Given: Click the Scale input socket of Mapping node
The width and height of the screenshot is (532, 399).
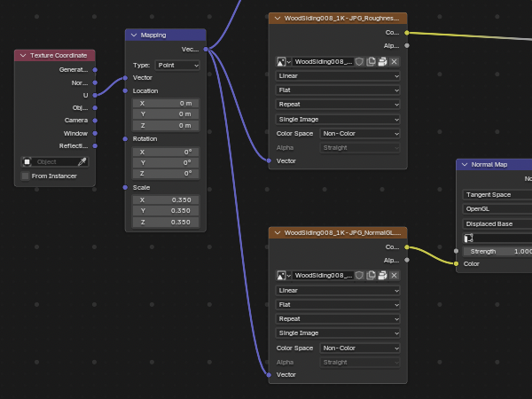Looking at the screenshot, I should coord(125,188).
